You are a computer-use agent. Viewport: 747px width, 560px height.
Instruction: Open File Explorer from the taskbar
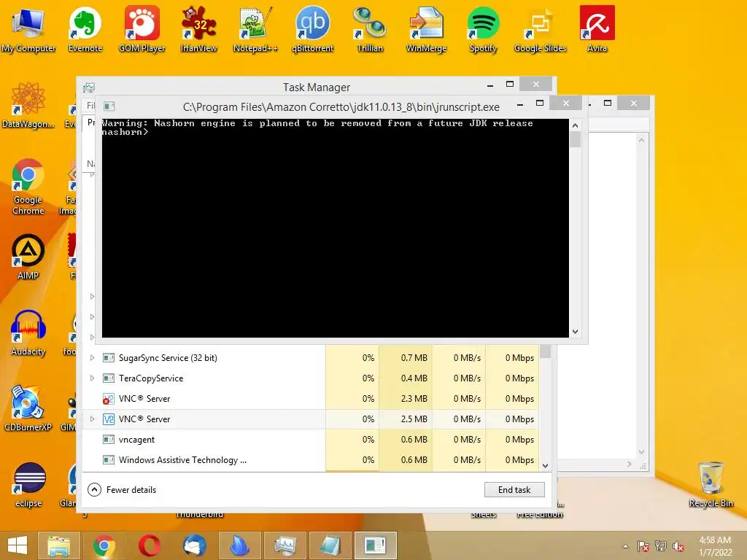(x=58, y=545)
